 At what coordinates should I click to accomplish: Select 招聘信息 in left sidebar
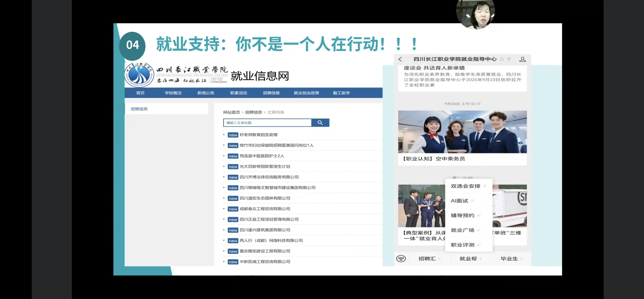(139, 109)
